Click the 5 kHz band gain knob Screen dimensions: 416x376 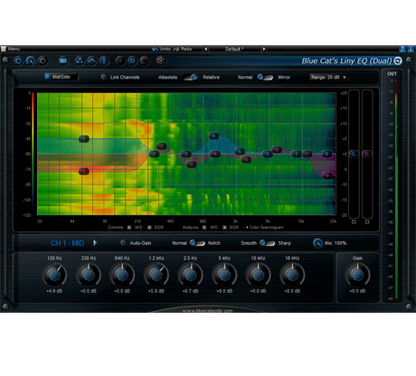tap(224, 274)
